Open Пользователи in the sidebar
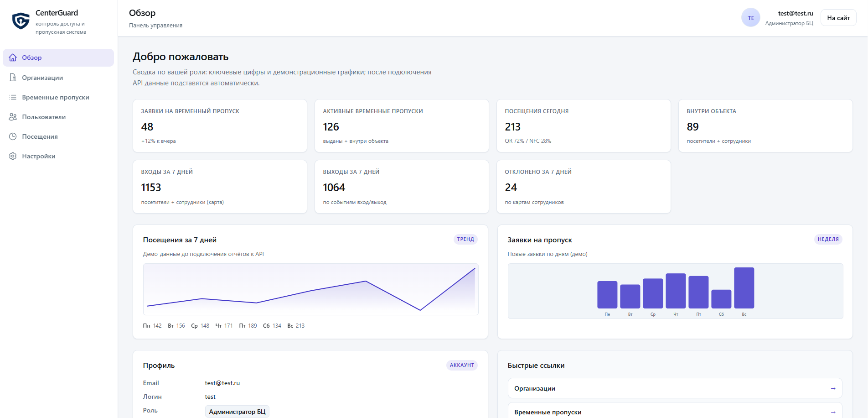Viewport: 868px width, 418px height. tap(58, 117)
